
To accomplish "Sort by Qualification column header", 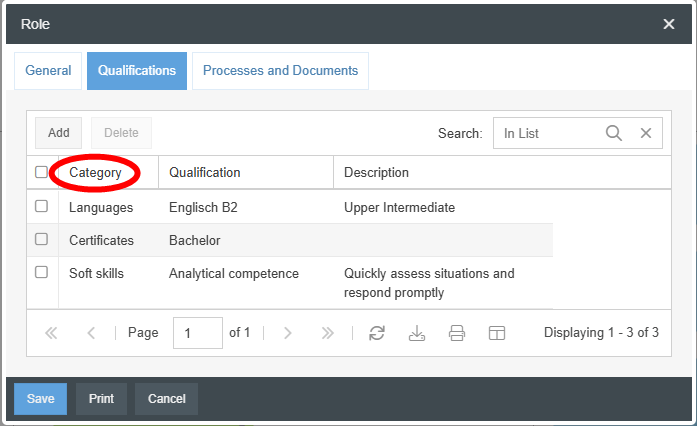I will [246, 173].
